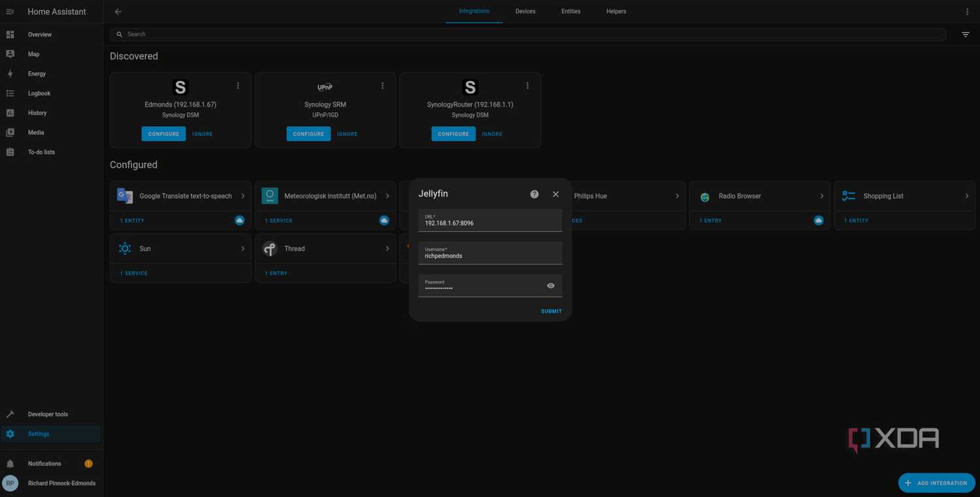Open Shopping List 1 ENTITY link

[x=857, y=221]
